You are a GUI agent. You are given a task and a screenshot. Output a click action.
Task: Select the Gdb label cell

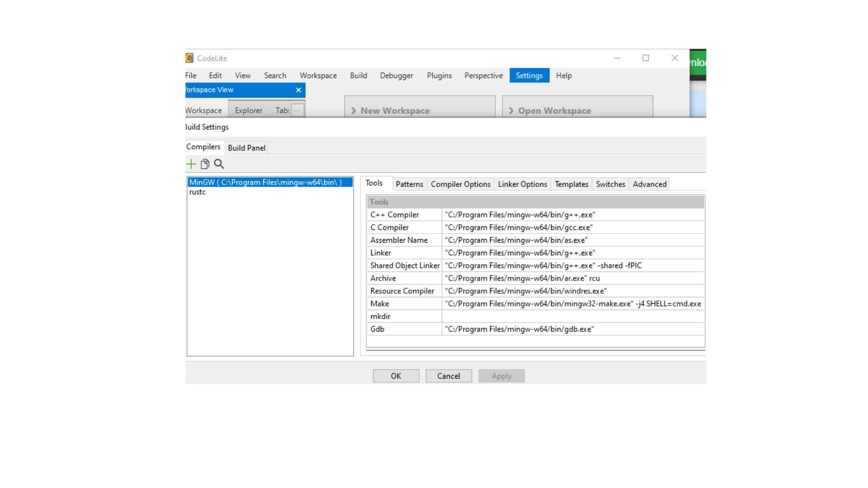pos(404,329)
